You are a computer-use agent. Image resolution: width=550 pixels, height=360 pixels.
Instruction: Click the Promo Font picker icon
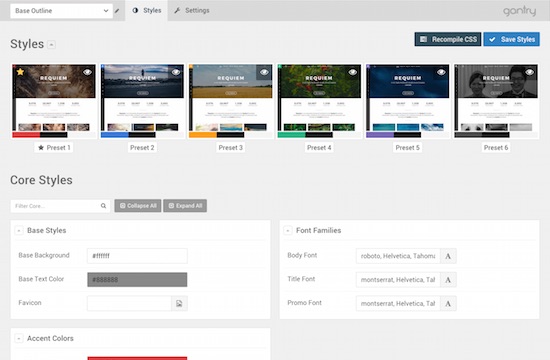[448, 304]
